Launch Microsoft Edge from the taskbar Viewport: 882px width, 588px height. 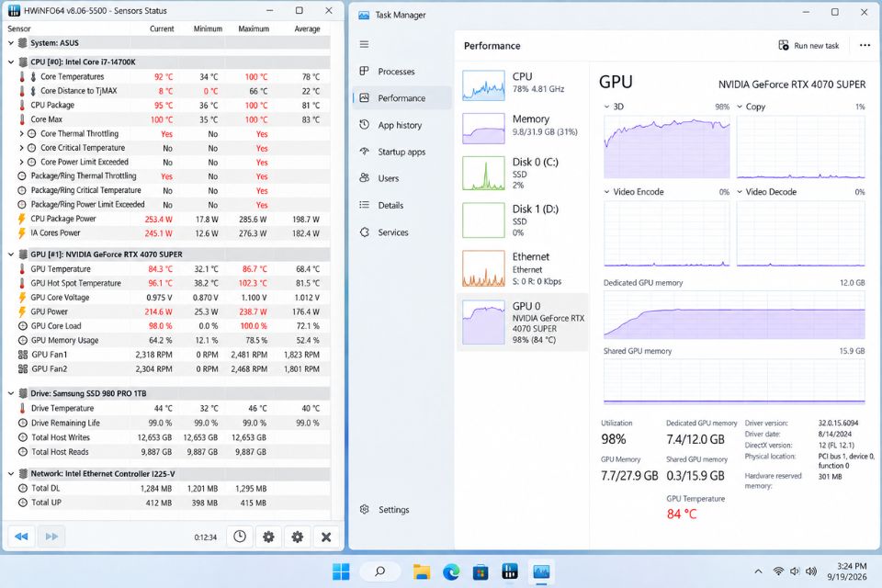coord(450,571)
